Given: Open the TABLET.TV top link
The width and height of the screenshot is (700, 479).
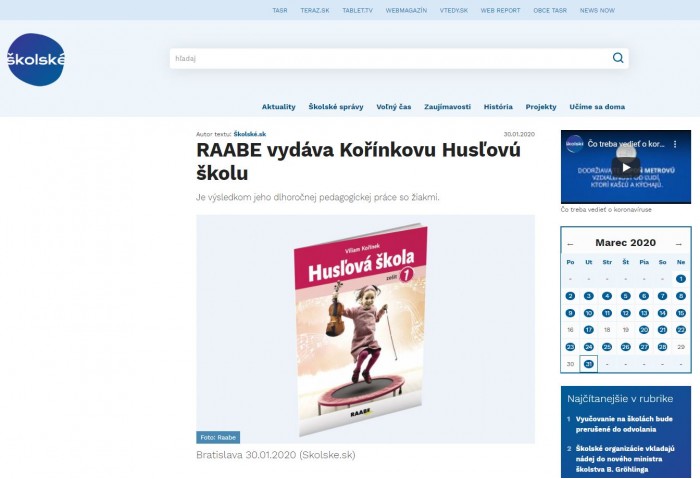Looking at the screenshot, I should 357,10.
